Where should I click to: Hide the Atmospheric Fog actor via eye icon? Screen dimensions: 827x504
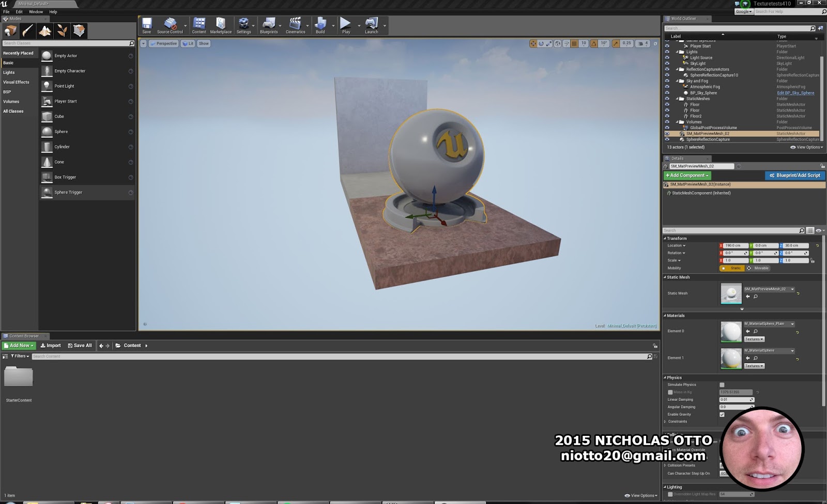click(x=667, y=87)
